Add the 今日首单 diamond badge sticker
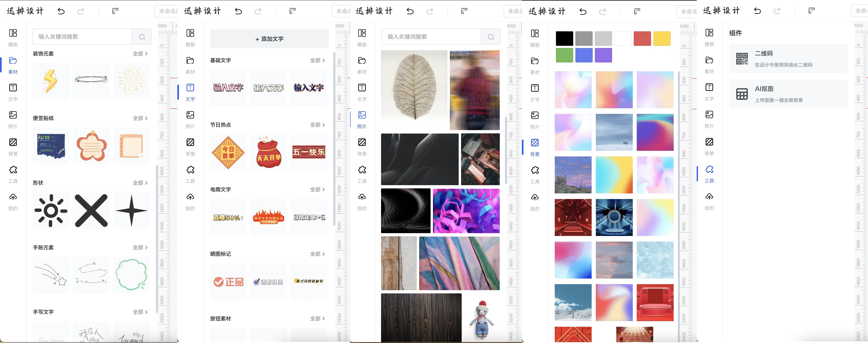The image size is (868, 343). tap(228, 152)
